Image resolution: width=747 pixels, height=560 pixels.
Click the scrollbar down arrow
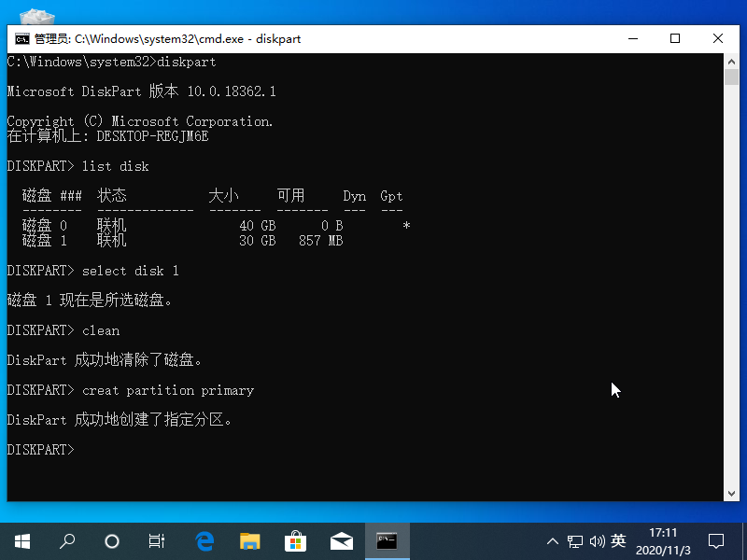pos(733,493)
